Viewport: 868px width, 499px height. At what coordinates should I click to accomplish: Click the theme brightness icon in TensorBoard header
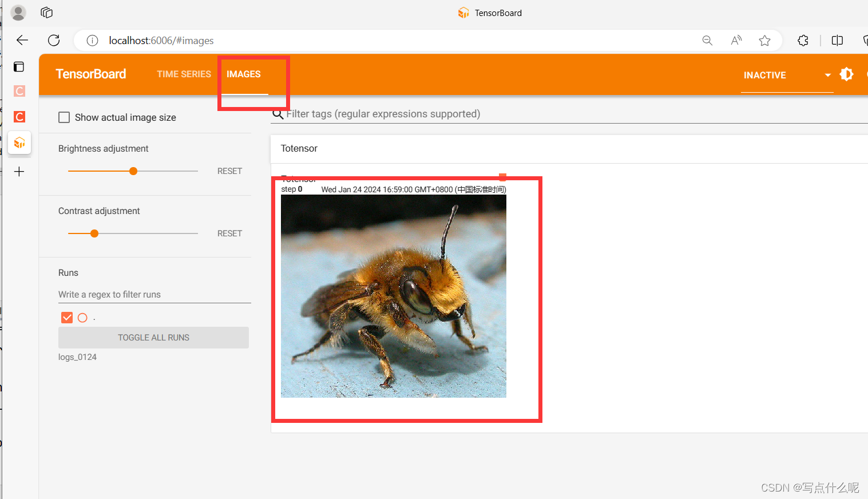tap(847, 74)
